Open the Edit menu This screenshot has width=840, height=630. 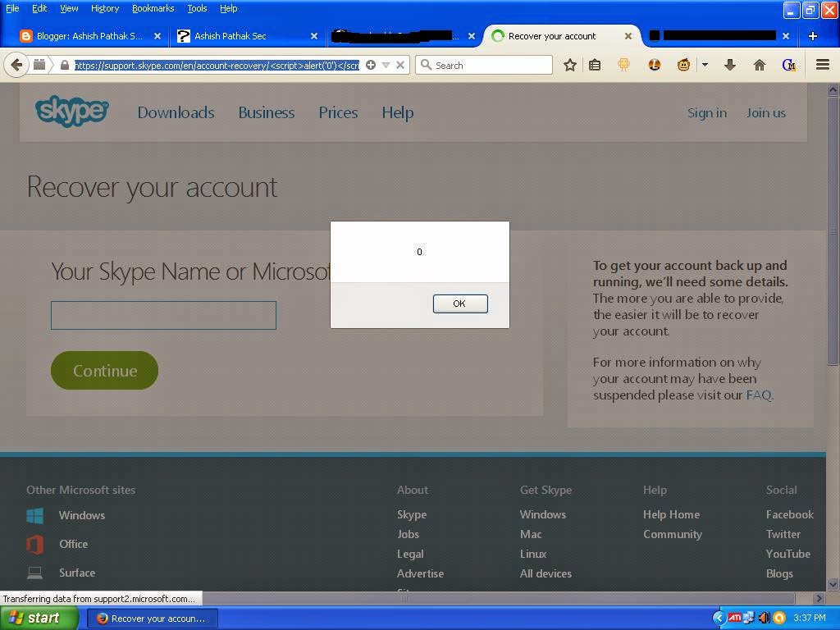click(39, 8)
